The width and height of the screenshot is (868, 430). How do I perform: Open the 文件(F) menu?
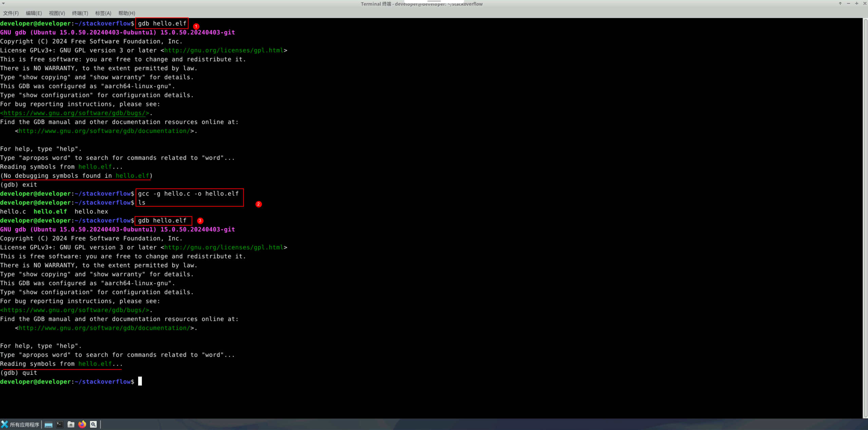pos(11,13)
